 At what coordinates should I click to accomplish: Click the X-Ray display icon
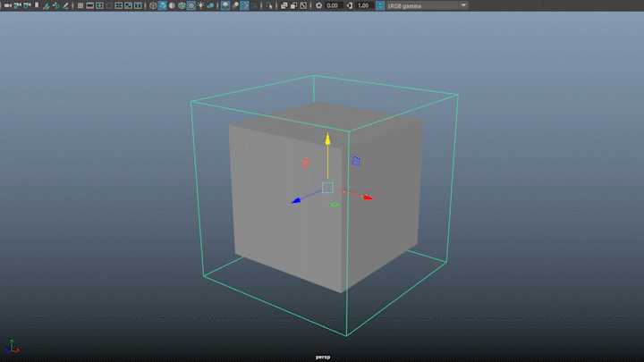click(x=284, y=5)
